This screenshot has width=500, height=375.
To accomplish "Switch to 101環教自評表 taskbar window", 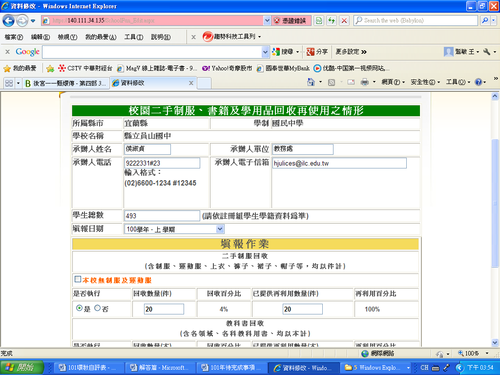I will [88, 368].
